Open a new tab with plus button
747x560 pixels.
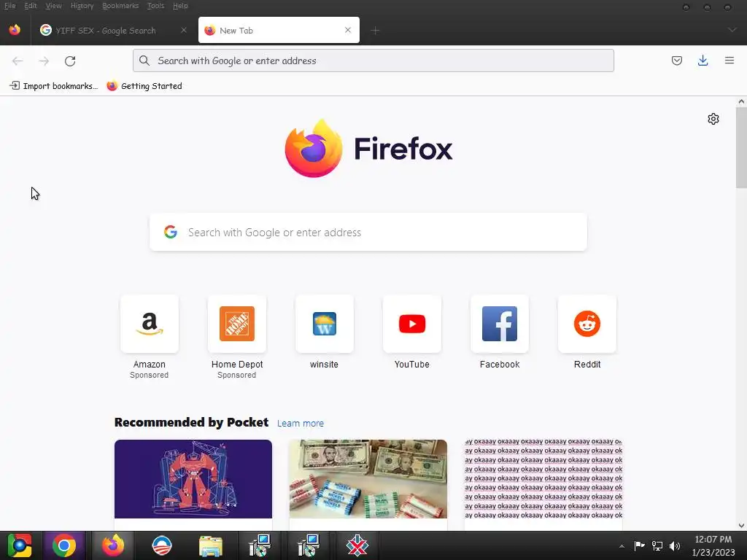click(x=375, y=31)
